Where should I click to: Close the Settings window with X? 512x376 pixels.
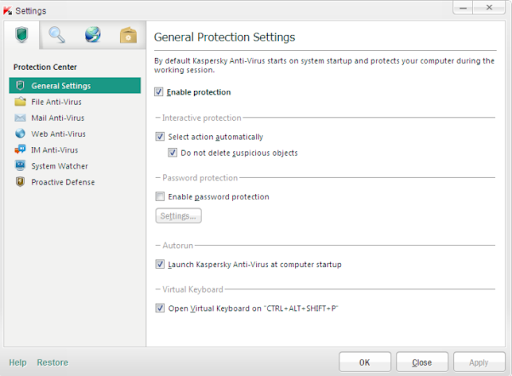489,8
